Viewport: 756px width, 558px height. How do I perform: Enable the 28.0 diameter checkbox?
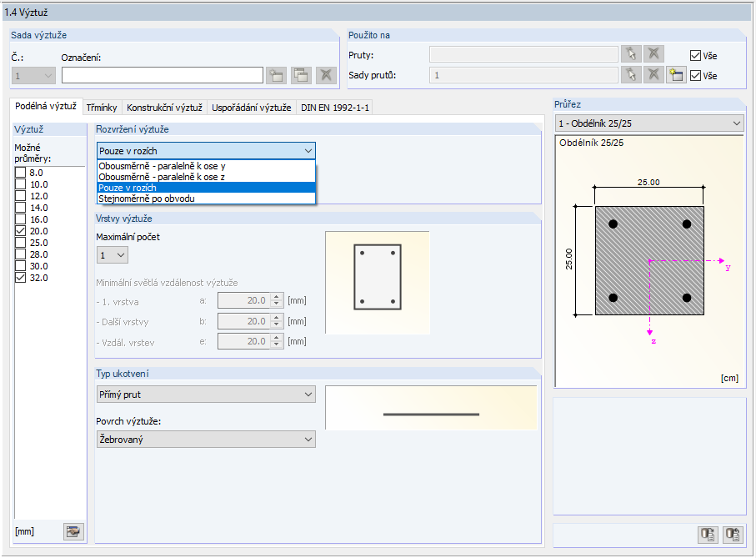(20, 254)
